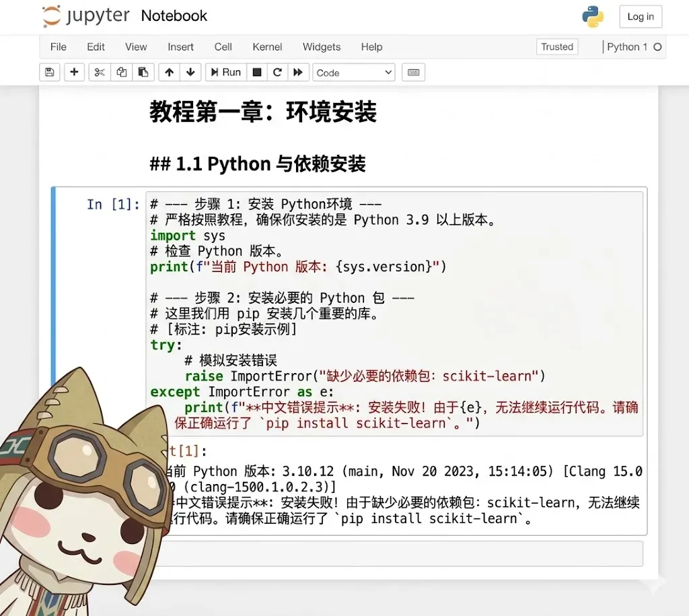Click output line with Python 3.10.12 version
This screenshot has height=616, width=689.
pyautogui.click(x=402, y=471)
